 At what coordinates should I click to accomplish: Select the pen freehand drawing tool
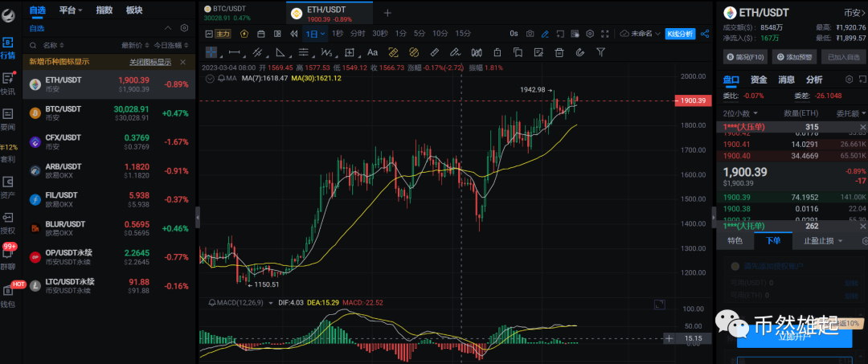coord(455,52)
